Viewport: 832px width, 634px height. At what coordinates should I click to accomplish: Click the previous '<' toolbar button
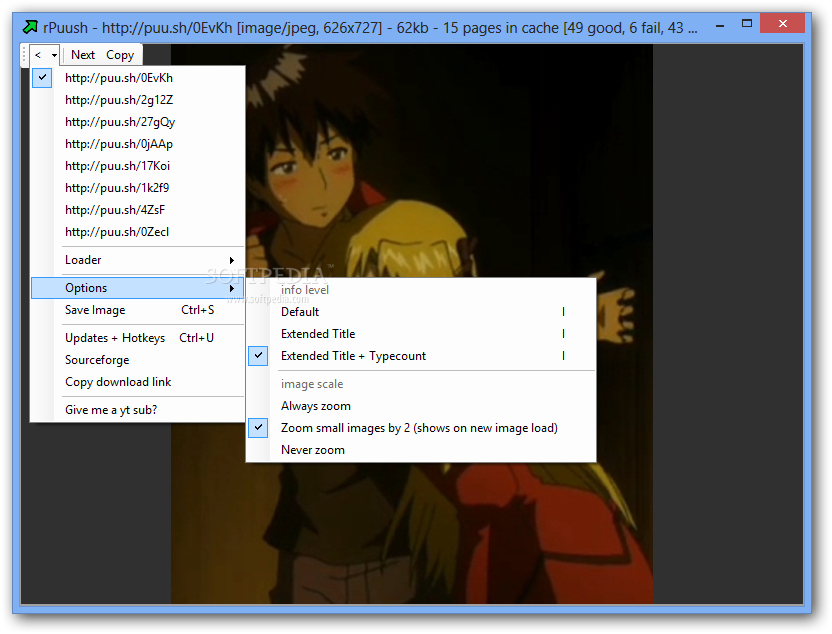38,55
